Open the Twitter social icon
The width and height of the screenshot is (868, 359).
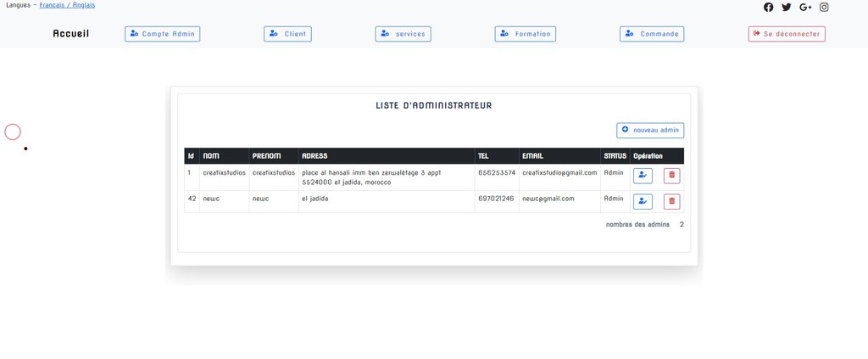point(787,7)
